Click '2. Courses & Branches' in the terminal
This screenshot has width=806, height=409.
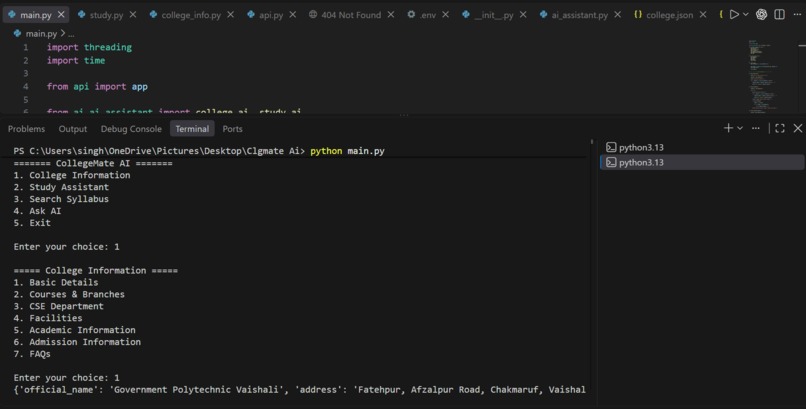coord(69,294)
